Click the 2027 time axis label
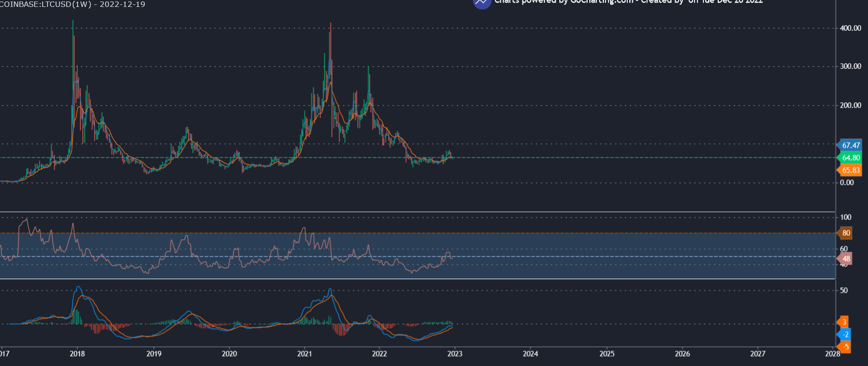Viewport: 868px width, 366px height. pos(758,354)
